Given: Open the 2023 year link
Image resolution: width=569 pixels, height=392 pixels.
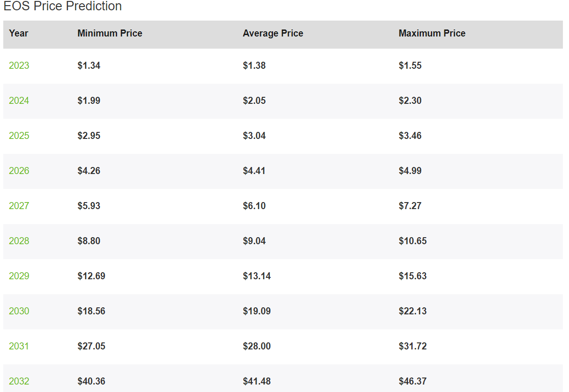Looking at the screenshot, I should pos(19,65).
